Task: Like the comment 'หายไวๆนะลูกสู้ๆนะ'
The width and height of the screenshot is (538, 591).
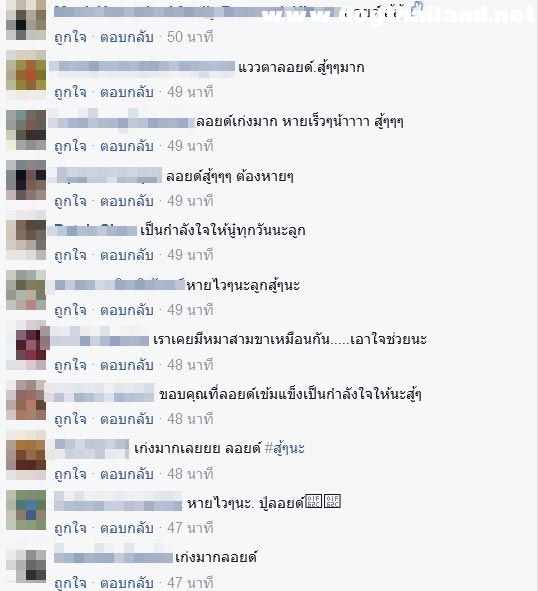Action: point(71,310)
